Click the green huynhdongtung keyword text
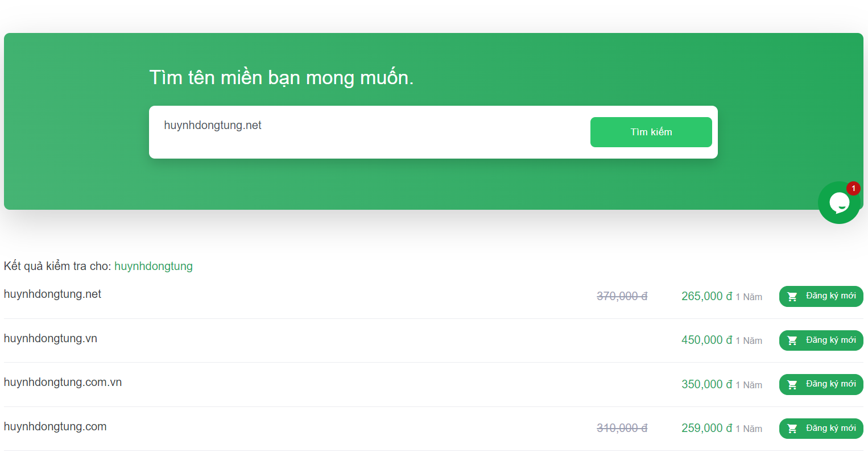 [x=154, y=266]
